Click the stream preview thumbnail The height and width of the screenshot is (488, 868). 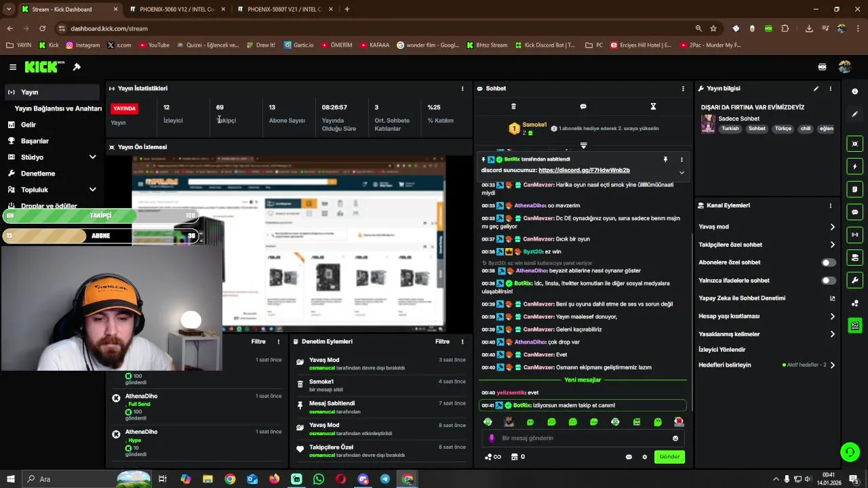(x=288, y=244)
